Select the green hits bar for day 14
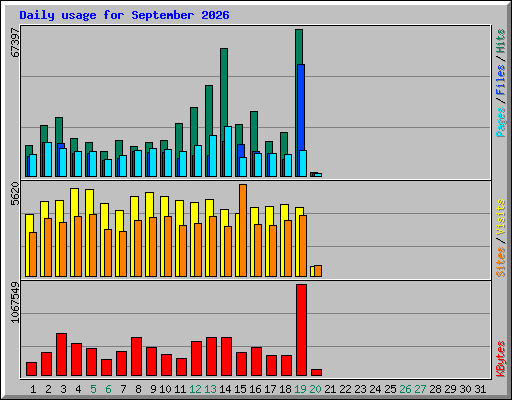Viewport: 512px width, 400px height. pyautogui.click(x=224, y=87)
